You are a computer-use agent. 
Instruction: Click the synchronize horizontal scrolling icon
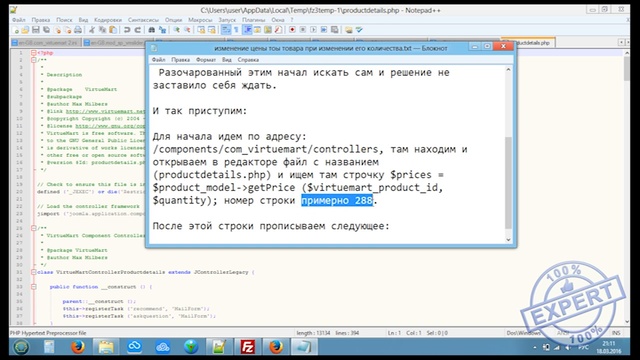click(212, 30)
